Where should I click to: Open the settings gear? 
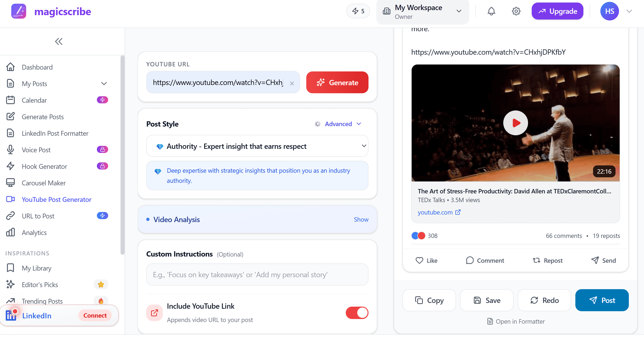516,11
